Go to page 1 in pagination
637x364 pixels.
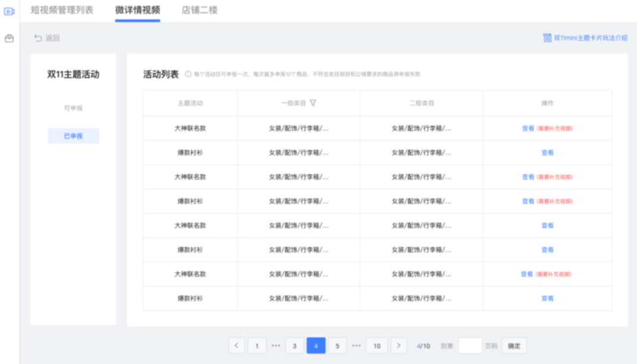[x=257, y=346]
